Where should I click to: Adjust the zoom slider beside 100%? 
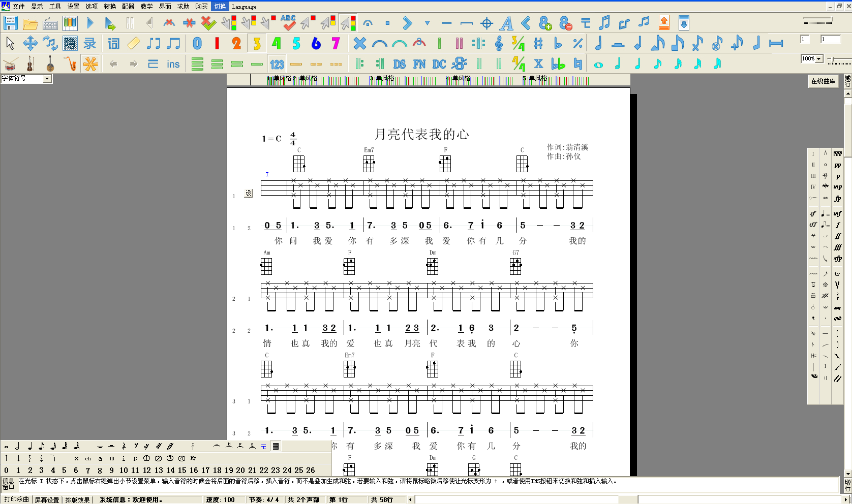point(839,61)
